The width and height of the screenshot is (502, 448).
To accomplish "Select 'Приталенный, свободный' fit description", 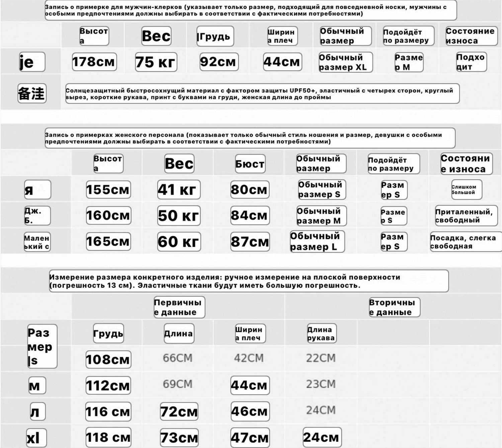I will tap(466, 216).
